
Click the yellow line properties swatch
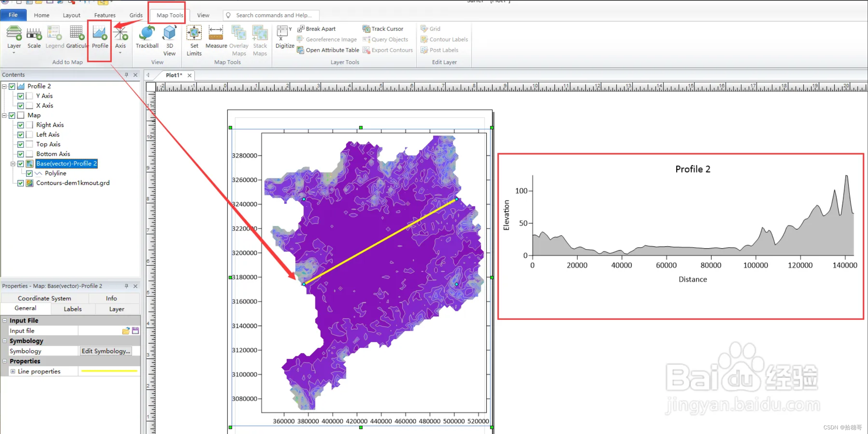coord(109,371)
